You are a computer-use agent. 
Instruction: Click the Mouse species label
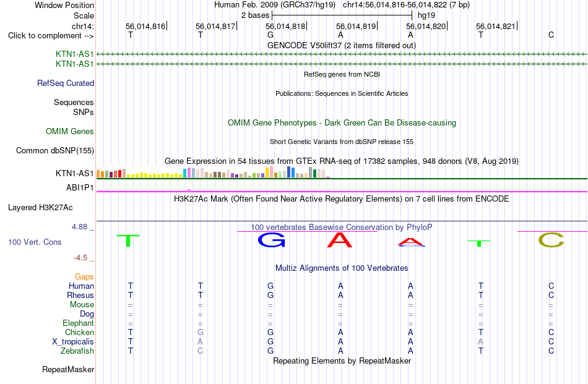tap(82, 305)
